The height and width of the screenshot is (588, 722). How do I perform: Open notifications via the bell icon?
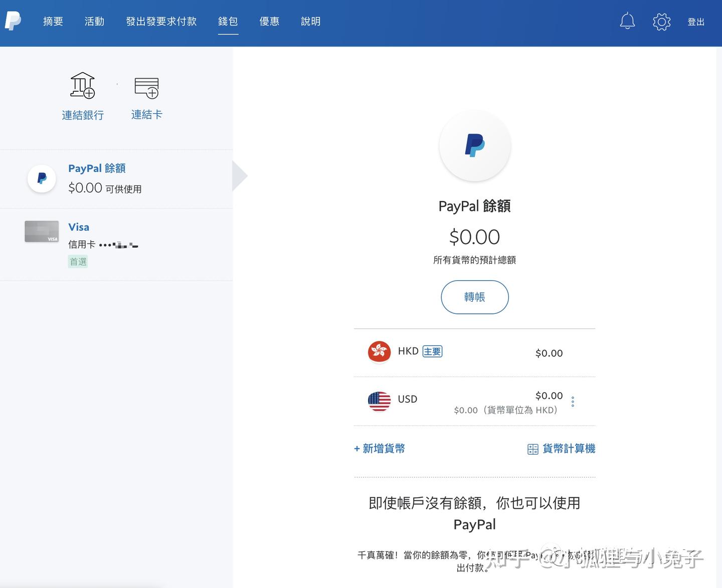tap(627, 21)
